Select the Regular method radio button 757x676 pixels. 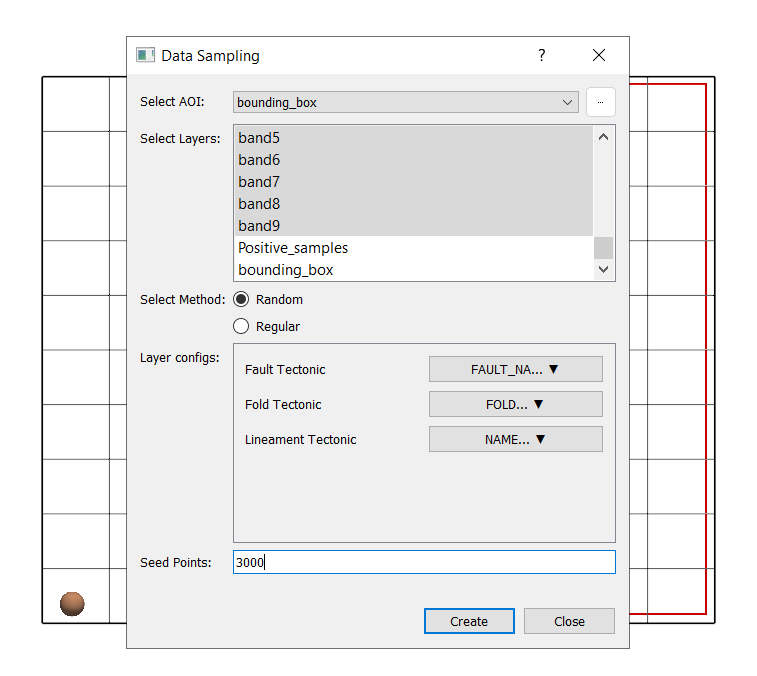click(241, 326)
